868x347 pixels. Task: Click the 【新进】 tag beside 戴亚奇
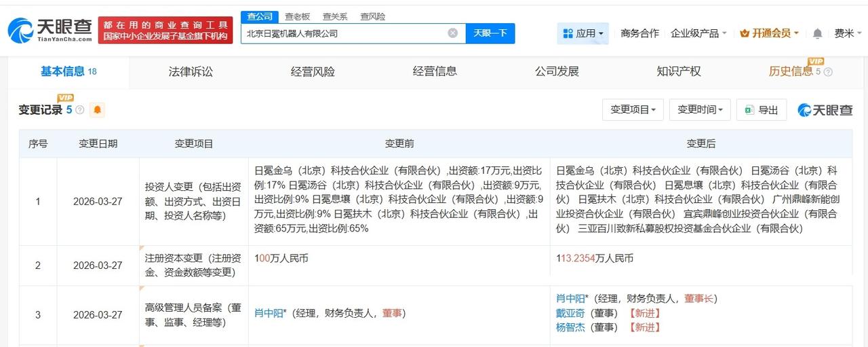click(x=644, y=313)
